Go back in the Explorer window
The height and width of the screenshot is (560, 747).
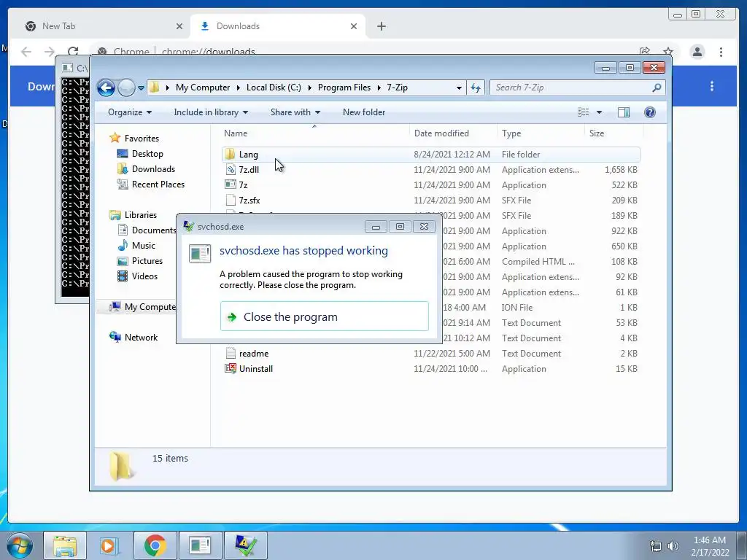106,87
